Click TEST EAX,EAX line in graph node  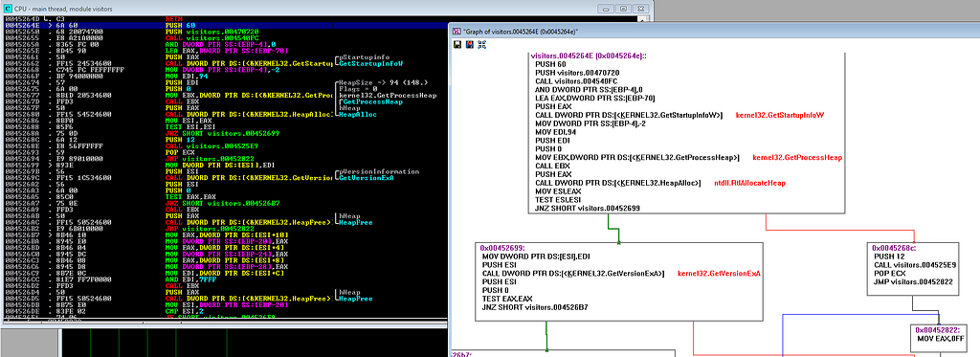pyautogui.click(x=506, y=299)
